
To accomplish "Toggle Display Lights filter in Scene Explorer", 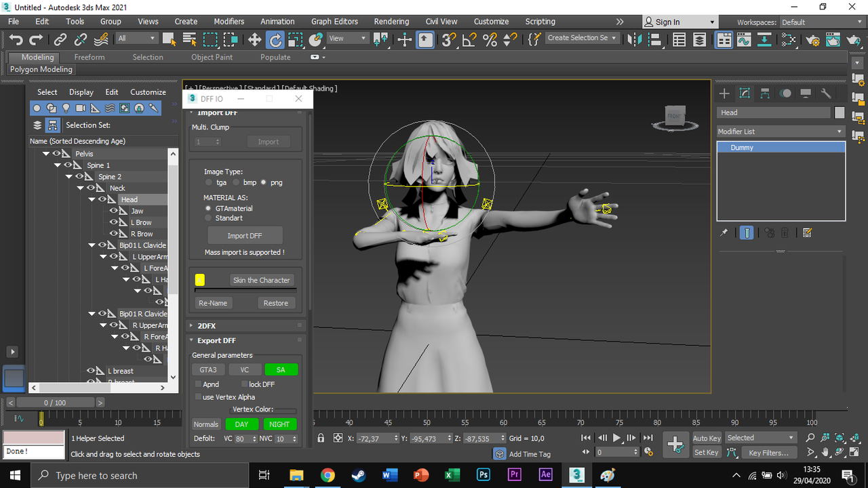I will pyautogui.click(x=66, y=108).
